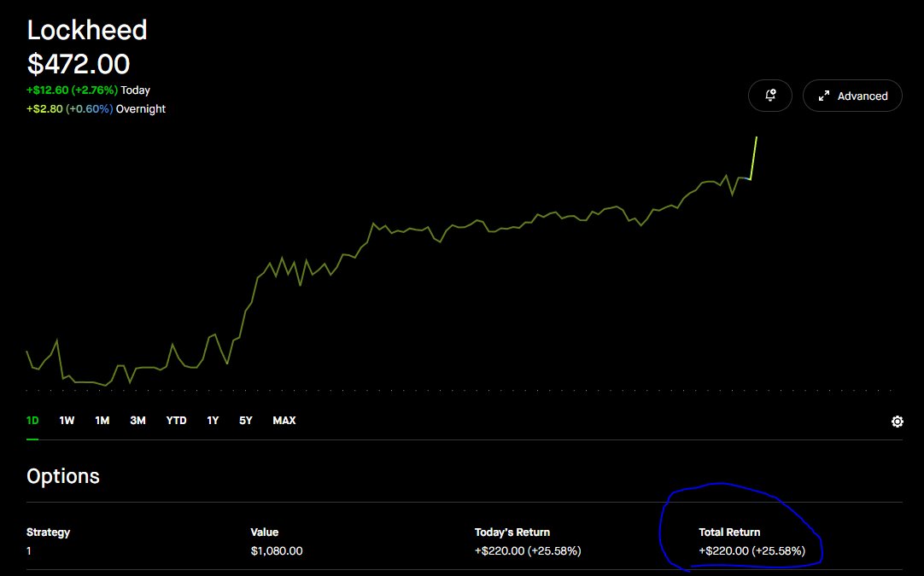The width and height of the screenshot is (924, 576).
Task: Open chart settings gear icon
Action: (x=897, y=421)
